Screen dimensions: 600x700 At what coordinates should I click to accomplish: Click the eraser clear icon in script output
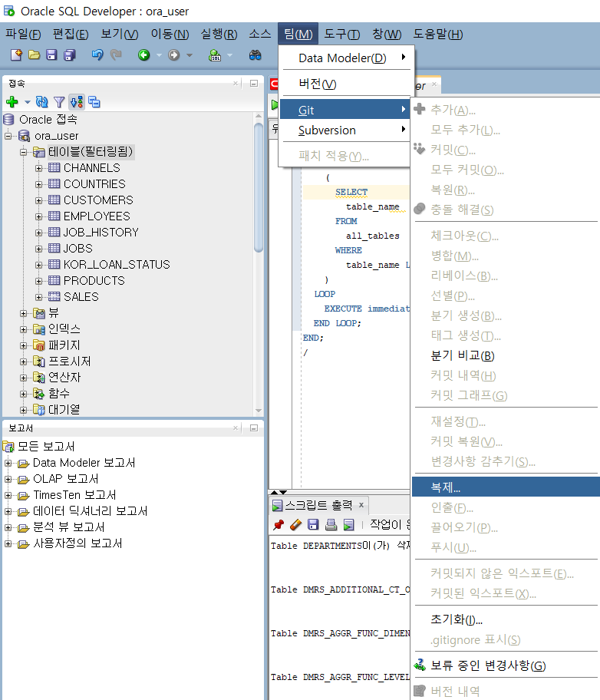coord(295,524)
